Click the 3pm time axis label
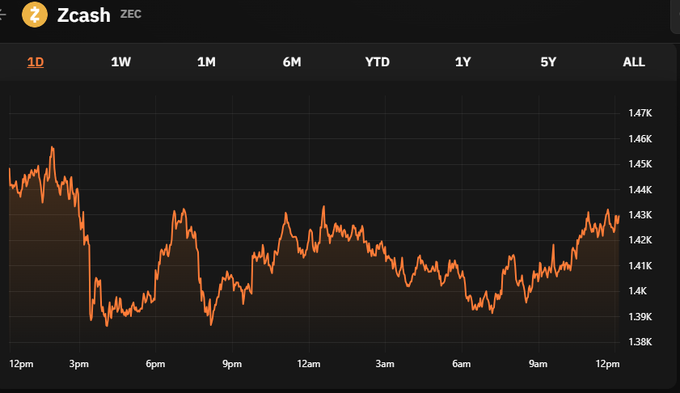680x393 pixels. click(x=79, y=364)
